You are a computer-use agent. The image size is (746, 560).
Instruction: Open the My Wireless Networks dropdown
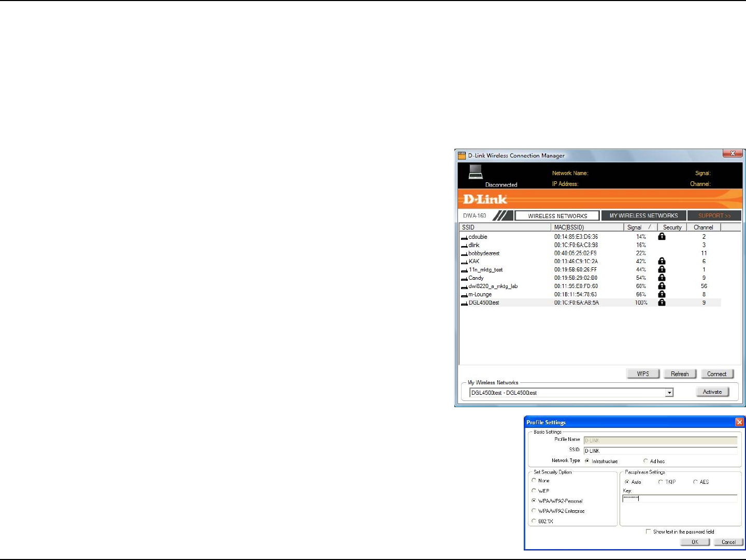[x=669, y=393]
